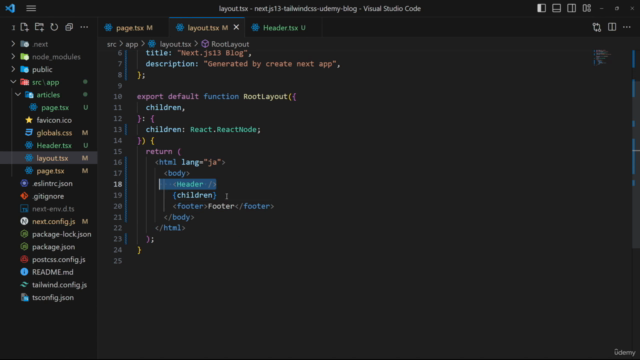
Task: Open .gitignore file
Action: (x=48, y=196)
